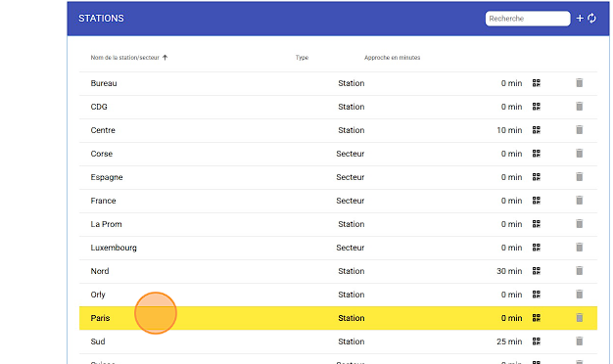Delete the La Prom station row

(580, 224)
